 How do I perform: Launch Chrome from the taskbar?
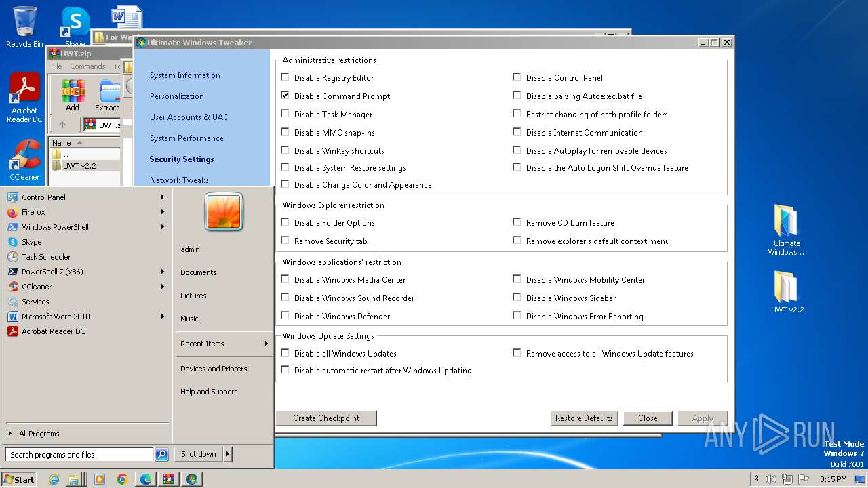pos(122,479)
